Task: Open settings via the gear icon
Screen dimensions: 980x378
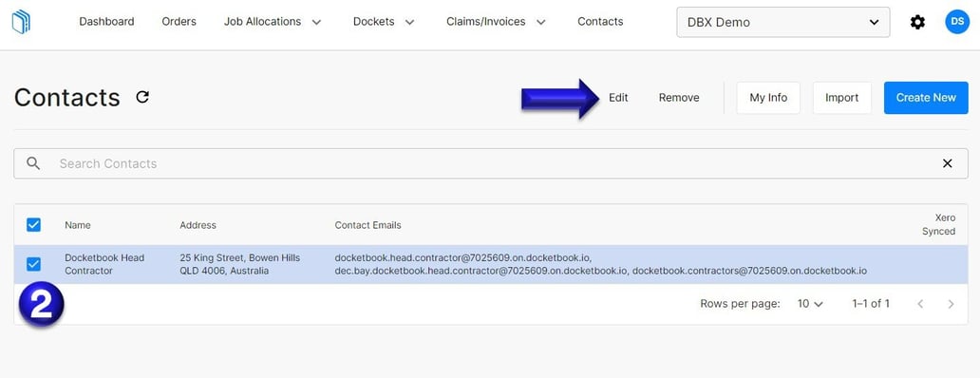Action: click(x=917, y=23)
